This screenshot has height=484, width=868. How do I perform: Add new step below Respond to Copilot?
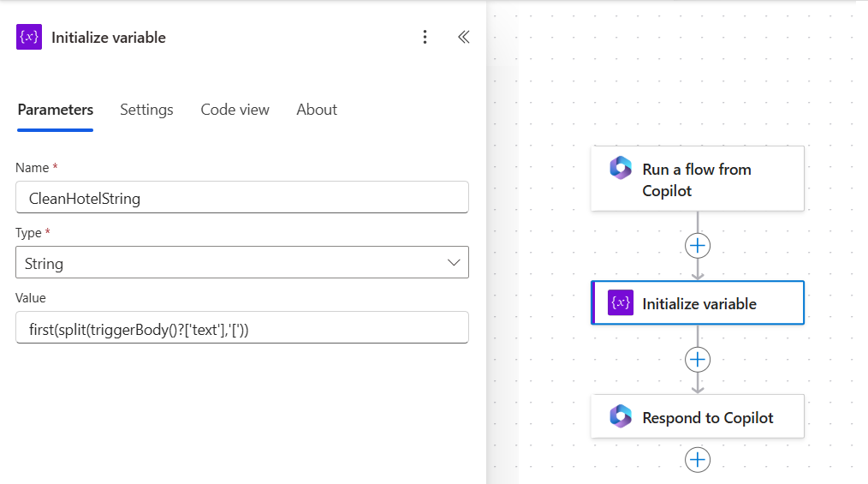[698, 460]
